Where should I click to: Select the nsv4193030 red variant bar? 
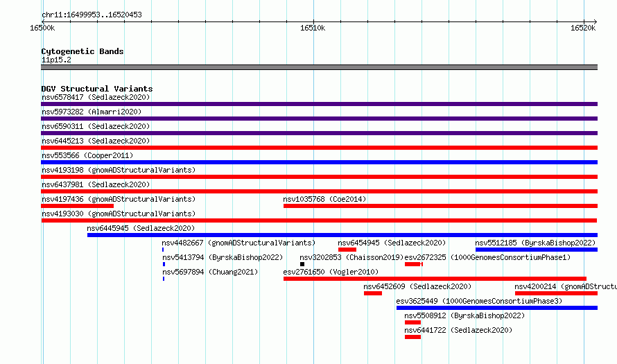(319, 220)
